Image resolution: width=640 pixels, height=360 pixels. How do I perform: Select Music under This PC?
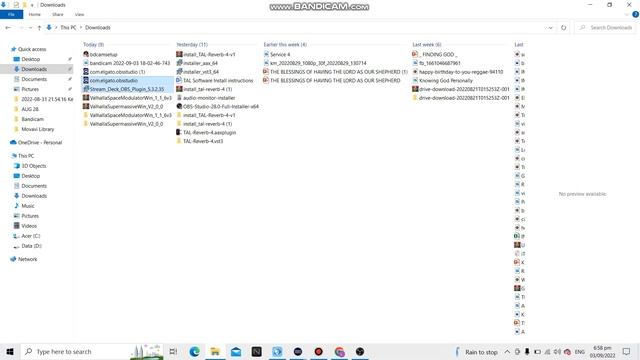pos(28,206)
